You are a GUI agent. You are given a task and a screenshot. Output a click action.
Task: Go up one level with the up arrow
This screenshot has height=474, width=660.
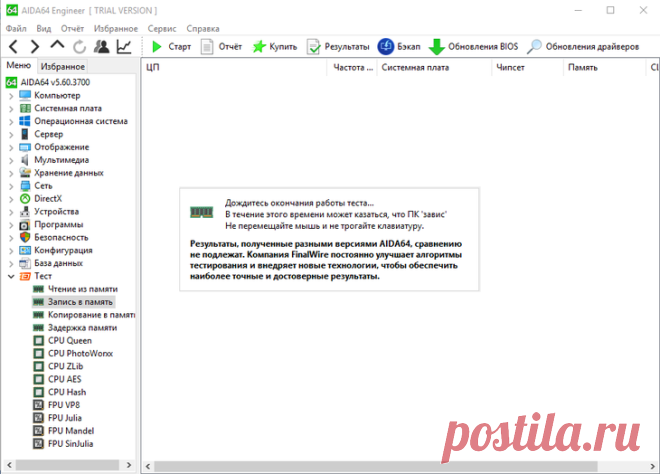(x=57, y=45)
